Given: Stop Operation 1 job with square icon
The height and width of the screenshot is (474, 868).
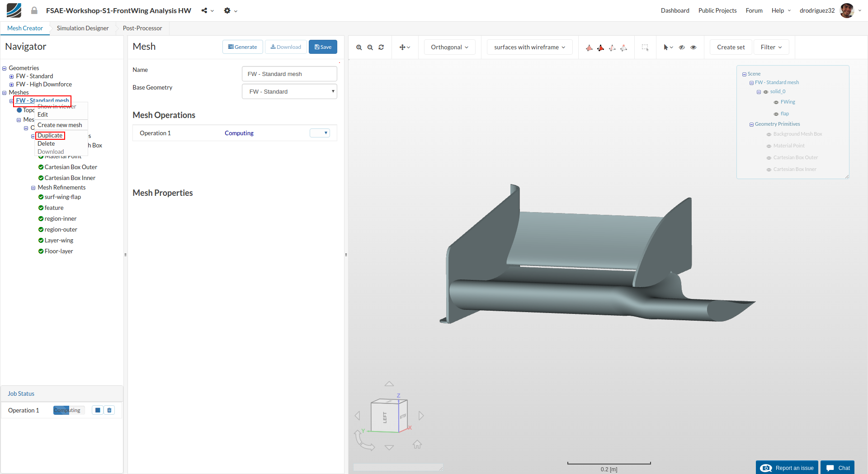Looking at the screenshot, I should tap(98, 410).
